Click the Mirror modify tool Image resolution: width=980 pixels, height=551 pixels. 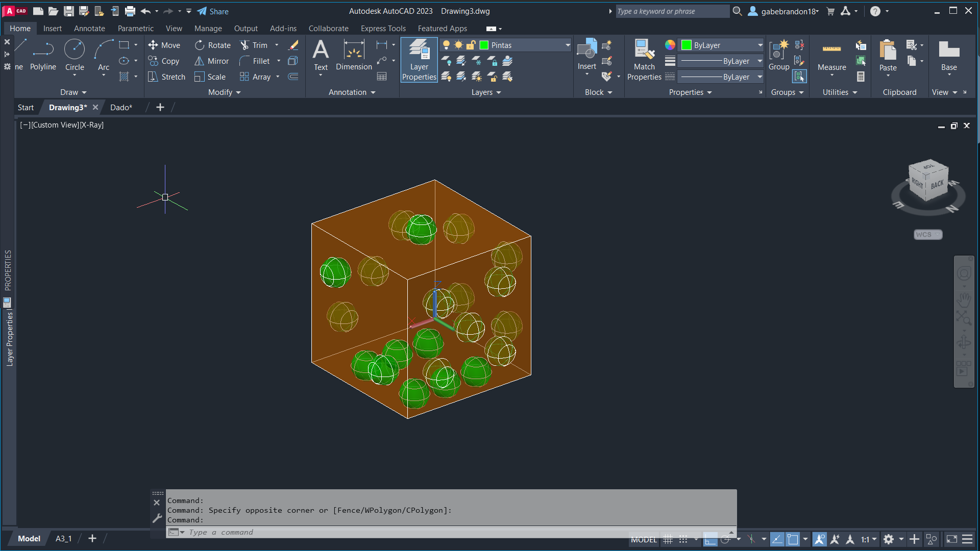pos(212,61)
